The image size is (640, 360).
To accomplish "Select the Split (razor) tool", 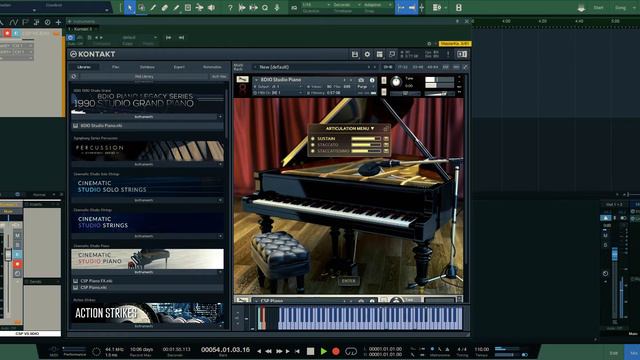I will pyautogui.click(x=153, y=7).
